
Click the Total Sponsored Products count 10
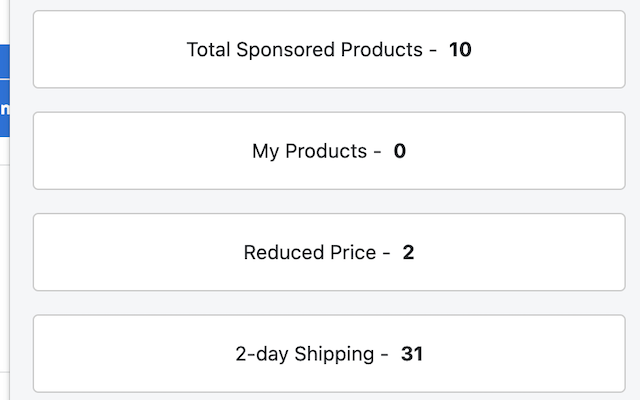coord(460,50)
